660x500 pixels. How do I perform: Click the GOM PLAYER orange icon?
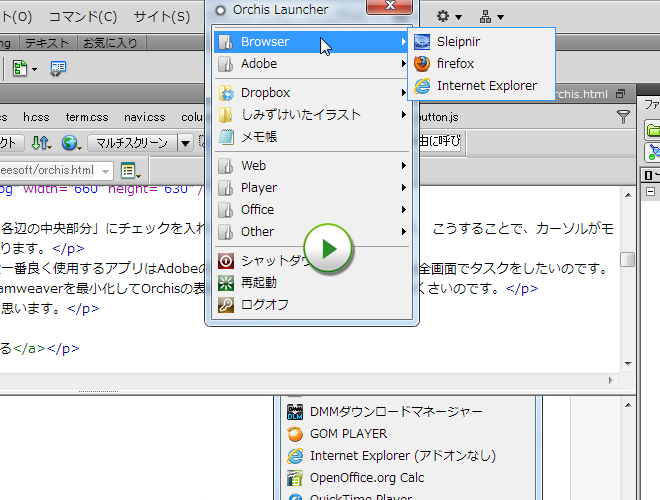pyautogui.click(x=295, y=434)
